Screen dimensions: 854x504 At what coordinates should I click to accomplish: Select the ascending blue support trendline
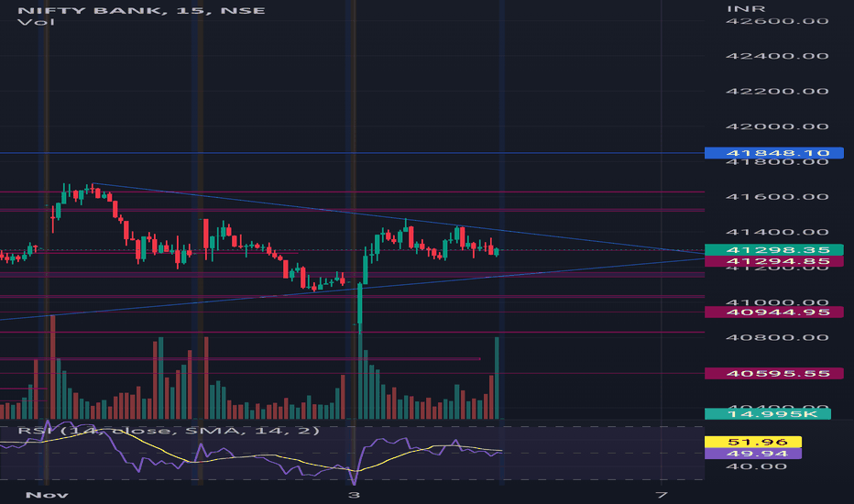click(352, 289)
